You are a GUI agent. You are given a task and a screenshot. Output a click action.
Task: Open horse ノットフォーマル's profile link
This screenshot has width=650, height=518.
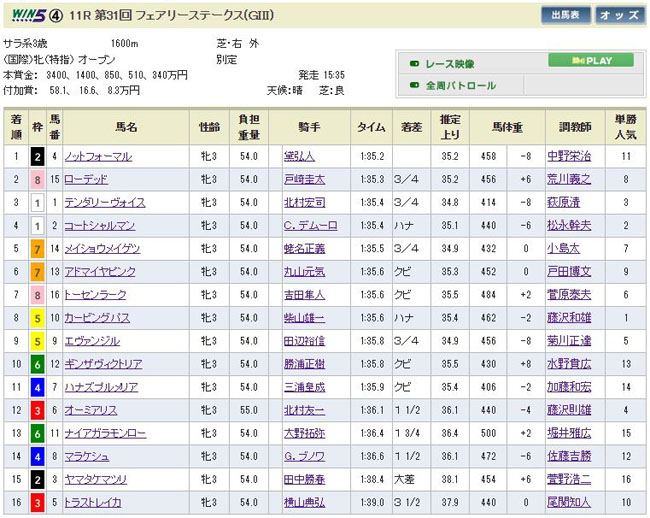pos(98,157)
